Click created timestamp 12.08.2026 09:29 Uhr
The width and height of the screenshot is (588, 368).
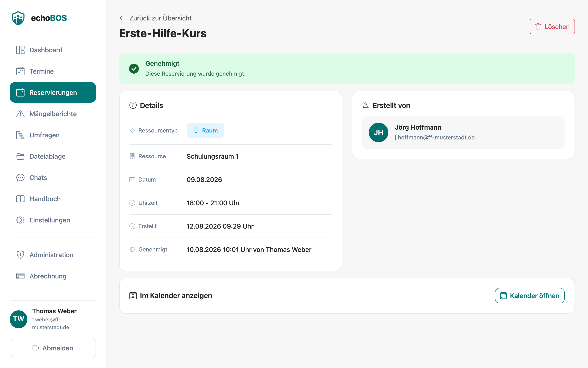(x=220, y=226)
